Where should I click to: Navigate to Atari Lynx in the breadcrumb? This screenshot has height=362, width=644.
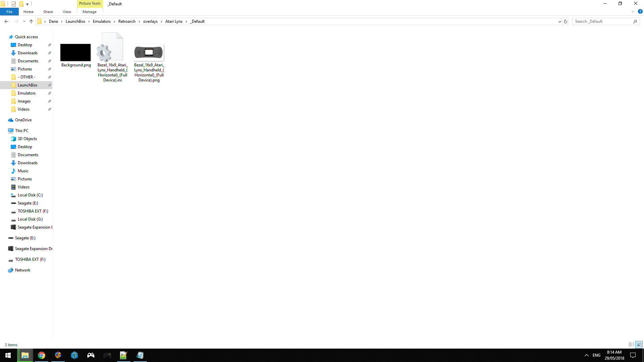pos(174,21)
